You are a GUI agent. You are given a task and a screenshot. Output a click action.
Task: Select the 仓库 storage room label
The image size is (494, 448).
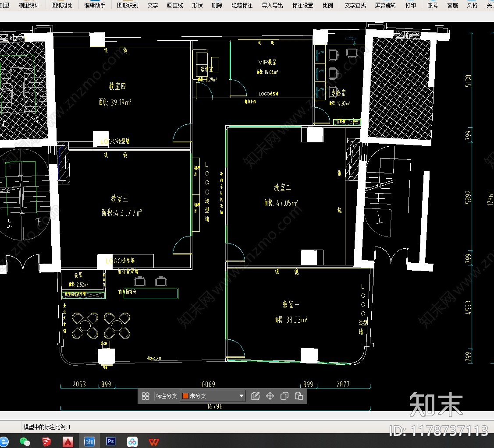pos(78,275)
